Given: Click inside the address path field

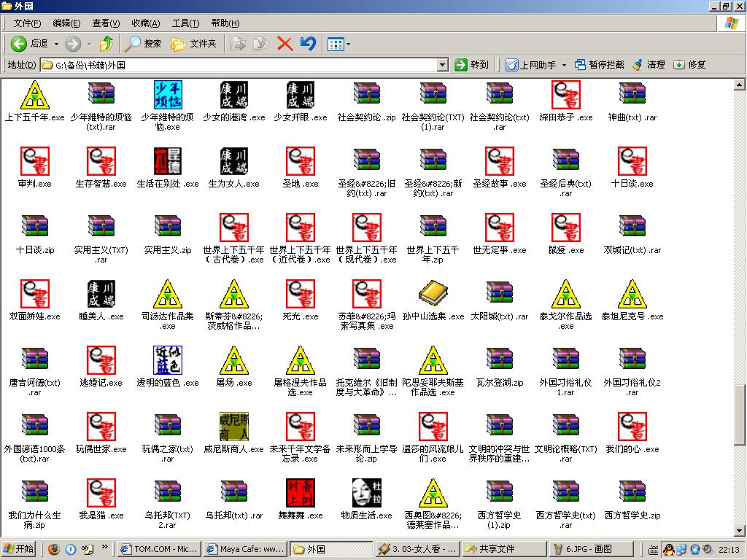Looking at the screenshot, I should (241, 65).
